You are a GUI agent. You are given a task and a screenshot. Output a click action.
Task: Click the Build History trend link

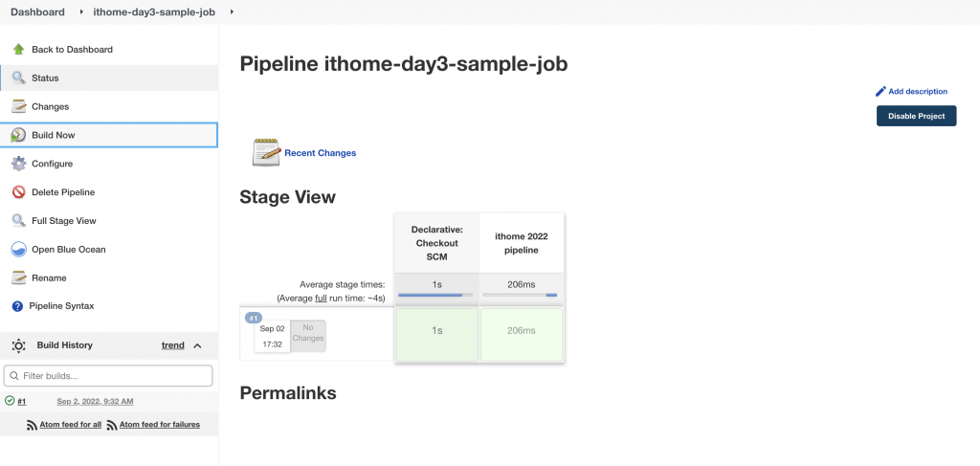[172, 345]
